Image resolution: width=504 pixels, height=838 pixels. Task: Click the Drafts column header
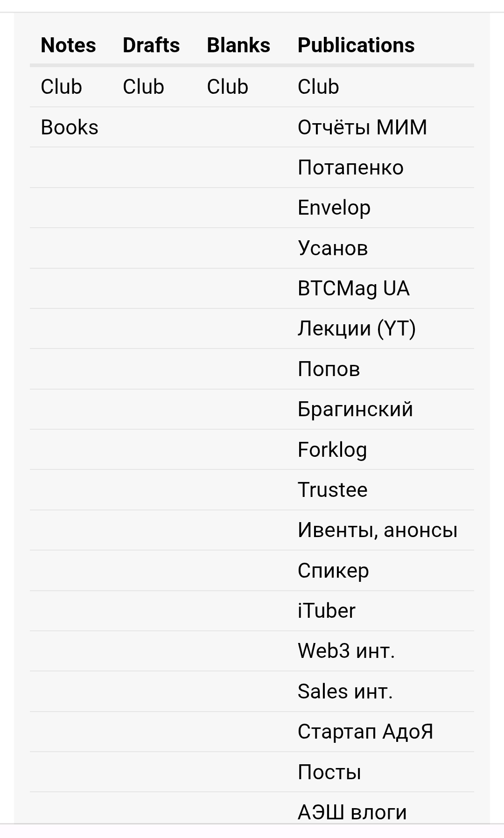(151, 45)
